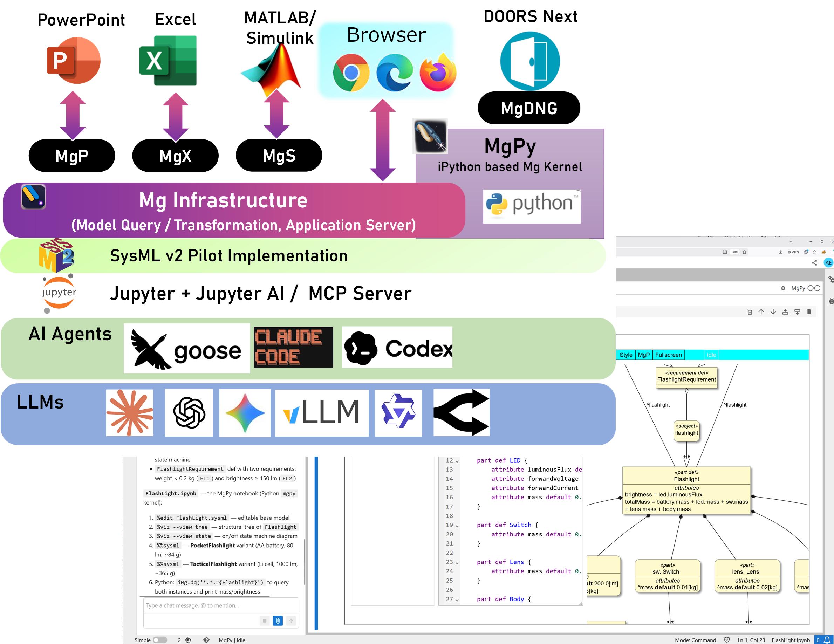Click the orange Claude starburst LLM logo
The image size is (834, 644).
pyautogui.click(x=129, y=413)
